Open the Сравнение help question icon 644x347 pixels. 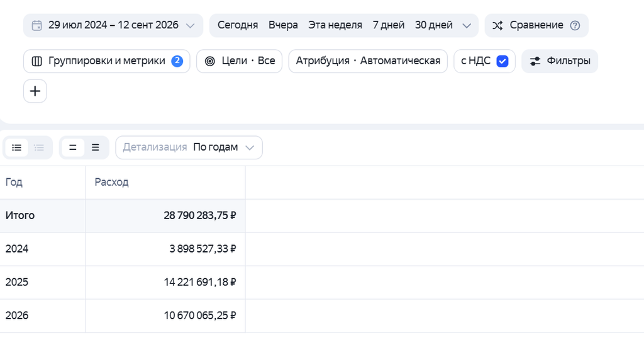[x=575, y=25]
